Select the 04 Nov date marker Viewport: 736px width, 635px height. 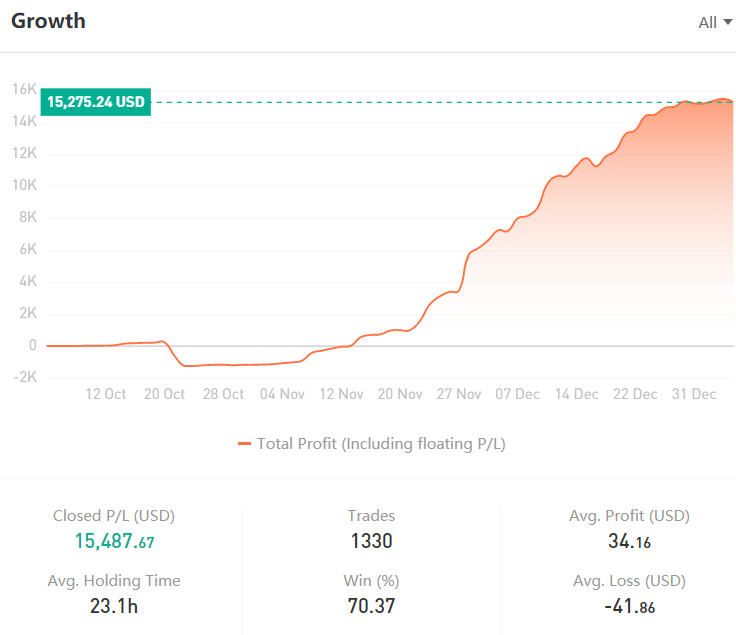[x=282, y=394]
